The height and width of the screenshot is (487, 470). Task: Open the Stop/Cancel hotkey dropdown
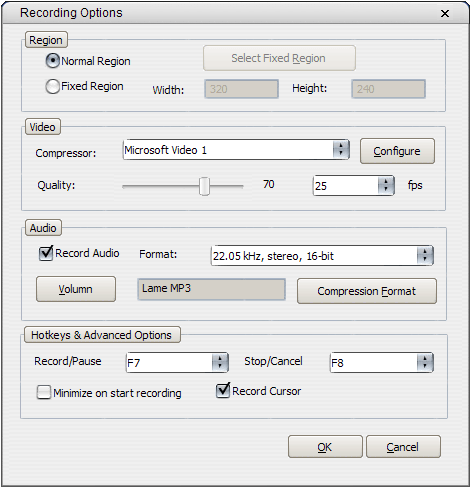pos(381,362)
